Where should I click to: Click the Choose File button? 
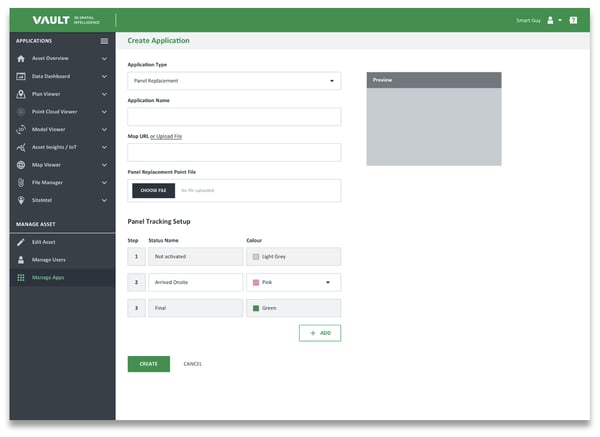153,191
